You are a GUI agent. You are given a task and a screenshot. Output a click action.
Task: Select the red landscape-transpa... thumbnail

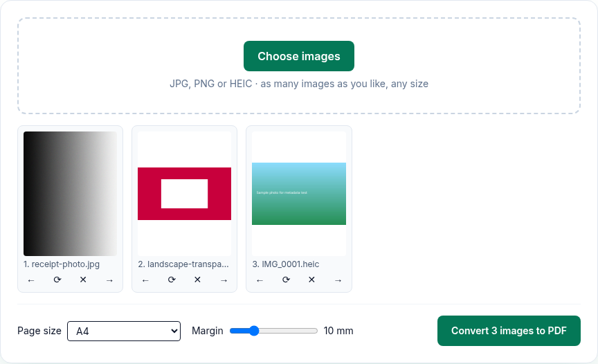coord(184,194)
